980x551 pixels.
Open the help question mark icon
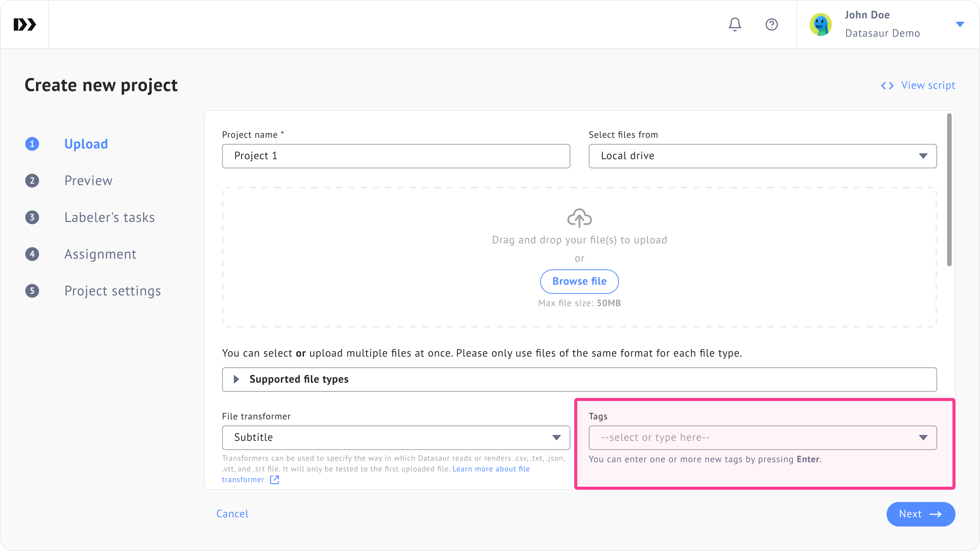771,25
